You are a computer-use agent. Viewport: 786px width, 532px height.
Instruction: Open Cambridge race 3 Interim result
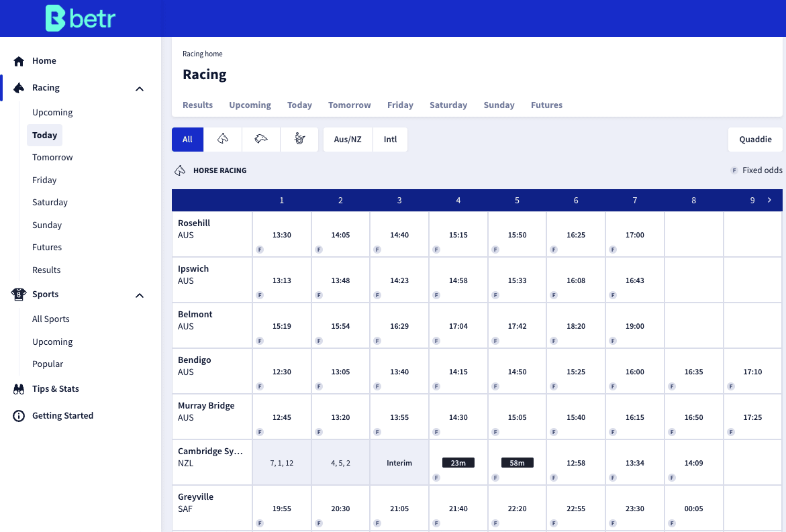[x=399, y=462]
